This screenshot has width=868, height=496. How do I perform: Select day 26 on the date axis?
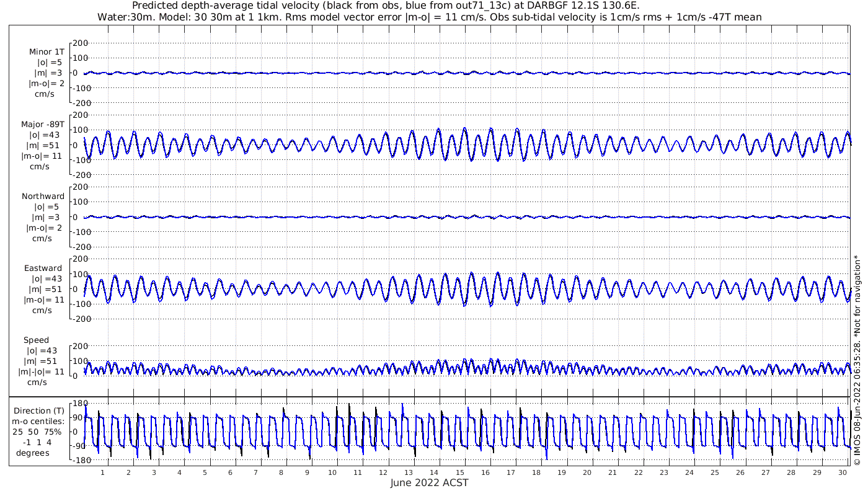point(740,472)
